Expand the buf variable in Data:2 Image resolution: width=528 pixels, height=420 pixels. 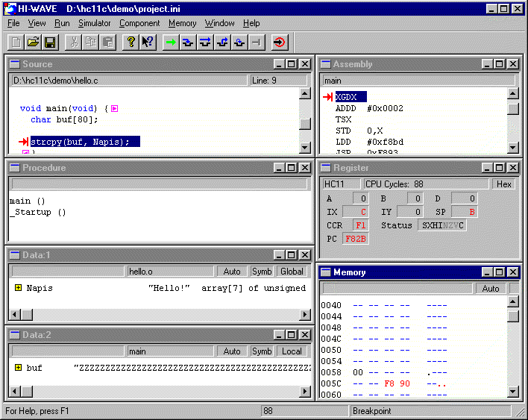(18, 368)
